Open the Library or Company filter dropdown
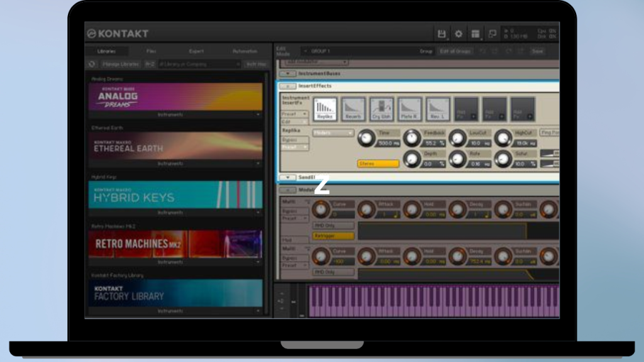Screen dimensions: 644x362 click(199, 64)
